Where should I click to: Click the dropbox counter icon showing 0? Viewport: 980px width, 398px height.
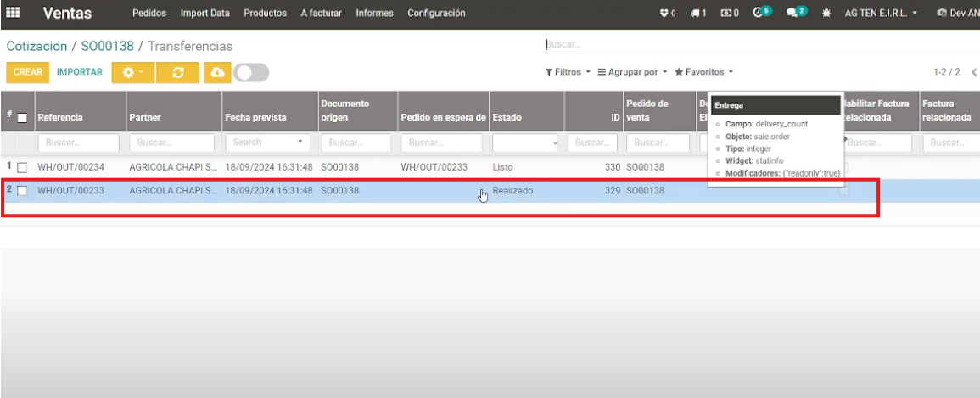point(668,13)
